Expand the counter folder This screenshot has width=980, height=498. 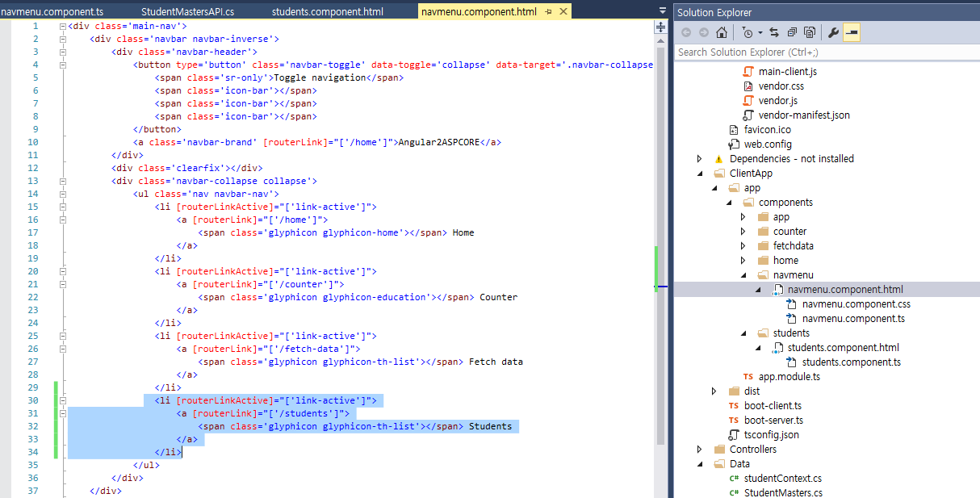(x=743, y=232)
